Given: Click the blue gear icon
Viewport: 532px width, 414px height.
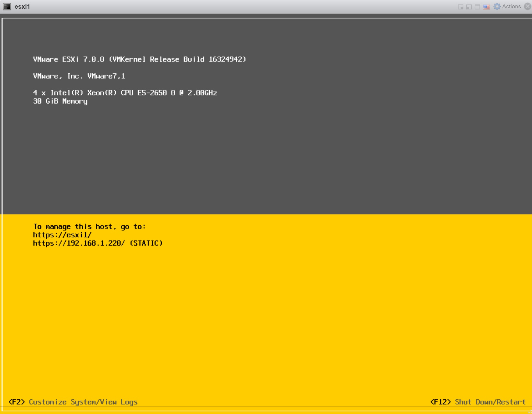Looking at the screenshot, I should [x=497, y=7].
